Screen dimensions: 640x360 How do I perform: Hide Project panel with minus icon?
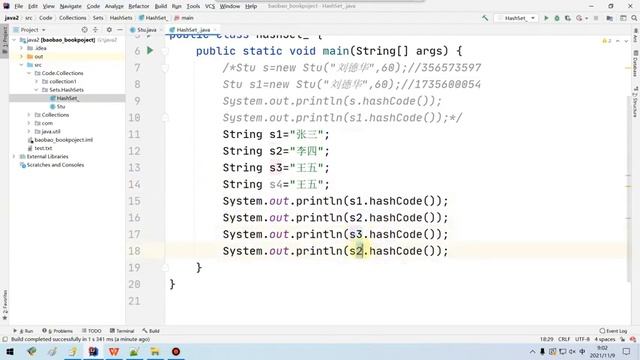tap(120, 30)
